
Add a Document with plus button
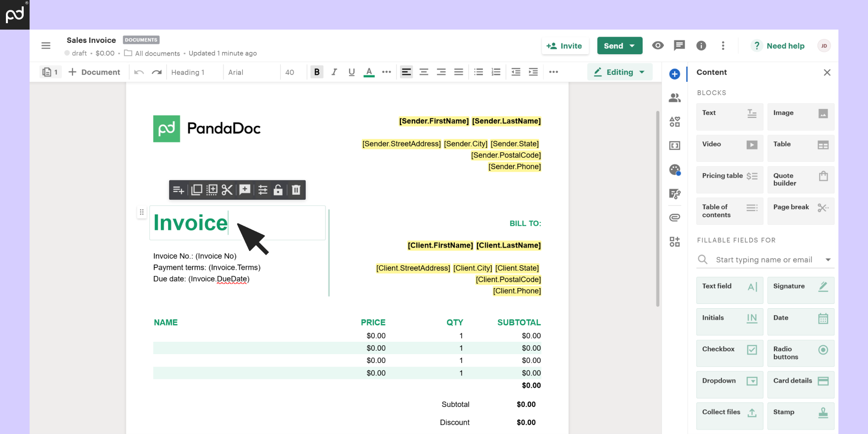pyautogui.click(x=94, y=72)
